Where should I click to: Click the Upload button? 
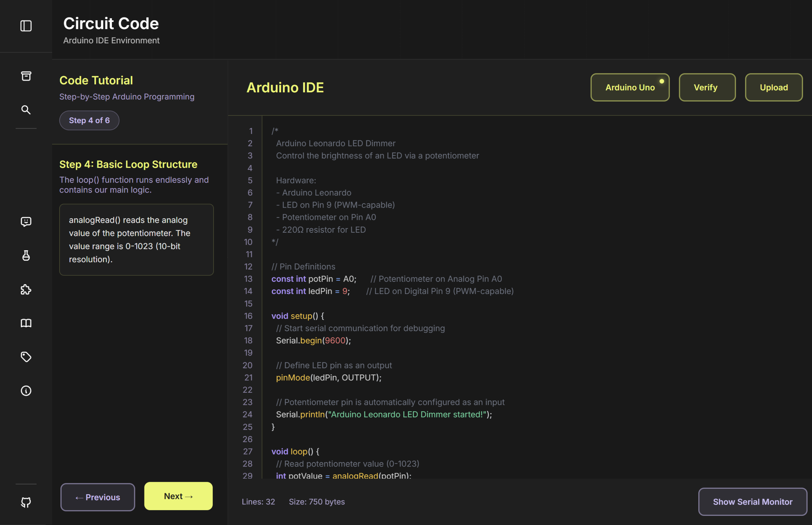tap(773, 87)
